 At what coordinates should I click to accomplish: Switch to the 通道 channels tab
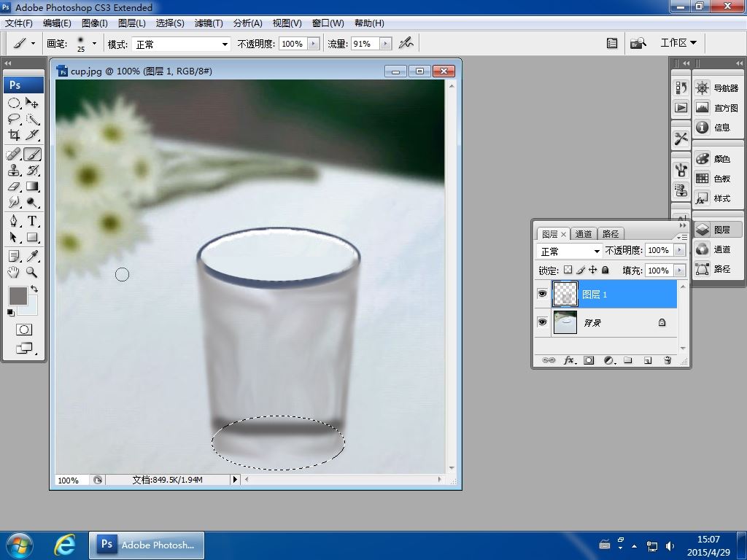coord(584,234)
